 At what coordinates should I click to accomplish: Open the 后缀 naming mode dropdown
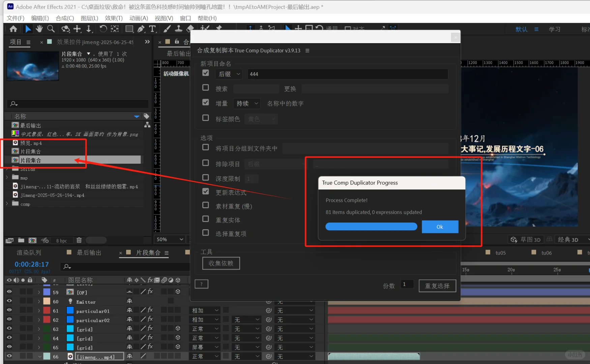[229, 74]
